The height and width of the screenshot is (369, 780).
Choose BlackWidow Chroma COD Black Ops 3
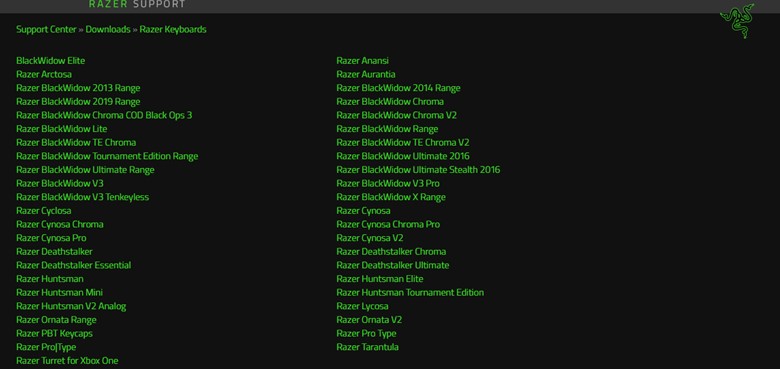coord(104,115)
